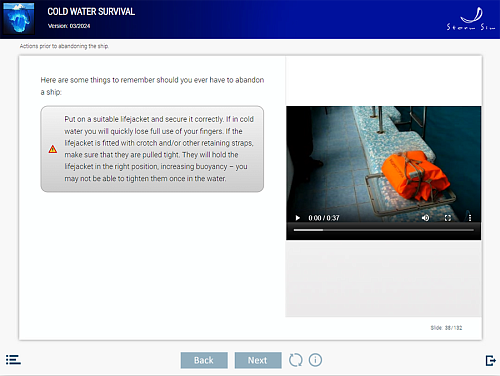The width and height of the screenshot is (500, 376).
Task: Open the table of contents menu icon
Action: pos(13,360)
